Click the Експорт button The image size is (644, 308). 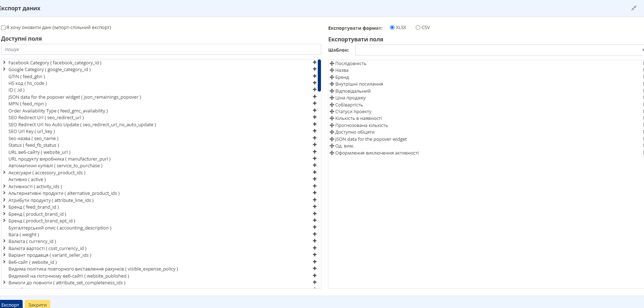pyautogui.click(x=11, y=304)
